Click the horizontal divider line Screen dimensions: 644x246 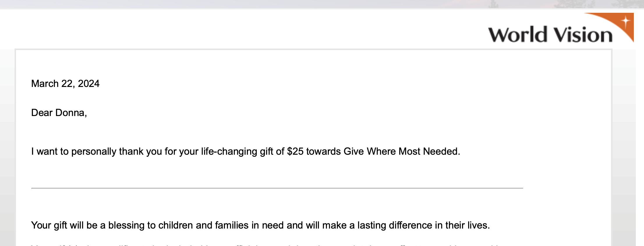point(277,188)
